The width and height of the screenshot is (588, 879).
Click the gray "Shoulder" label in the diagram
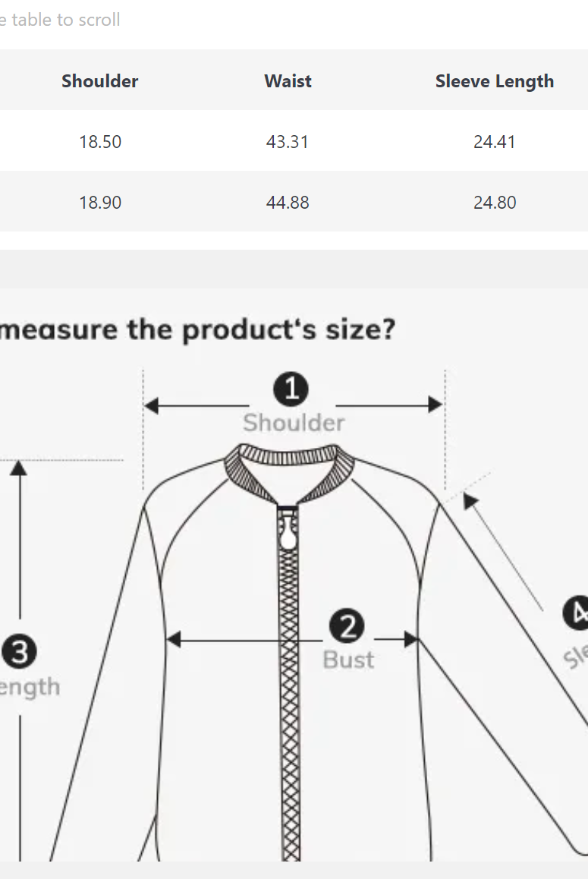[294, 423]
